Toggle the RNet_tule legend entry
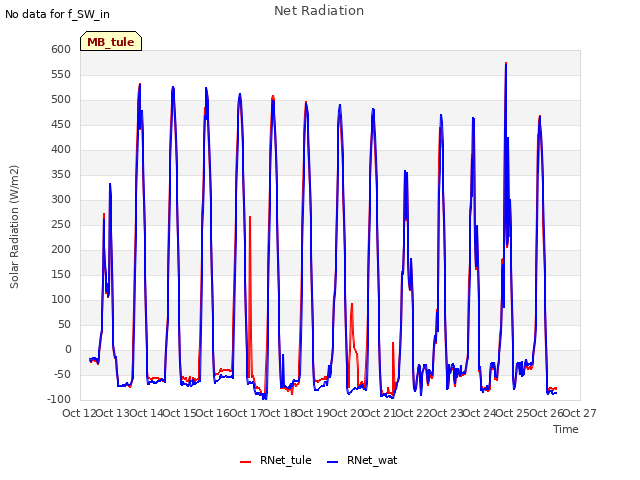The width and height of the screenshot is (640, 480). point(276,460)
